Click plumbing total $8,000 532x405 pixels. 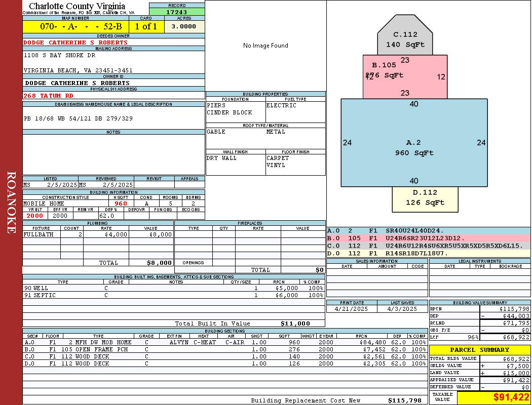159,263
